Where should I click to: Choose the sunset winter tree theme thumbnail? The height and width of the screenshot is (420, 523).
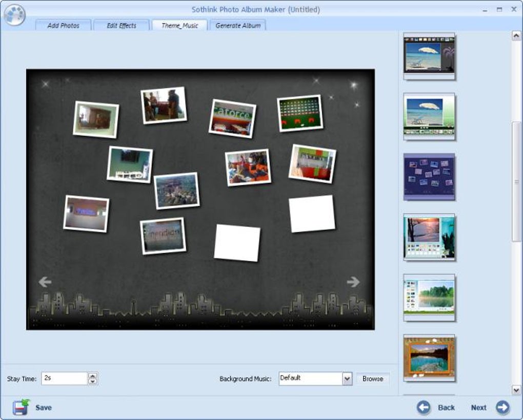(429, 237)
